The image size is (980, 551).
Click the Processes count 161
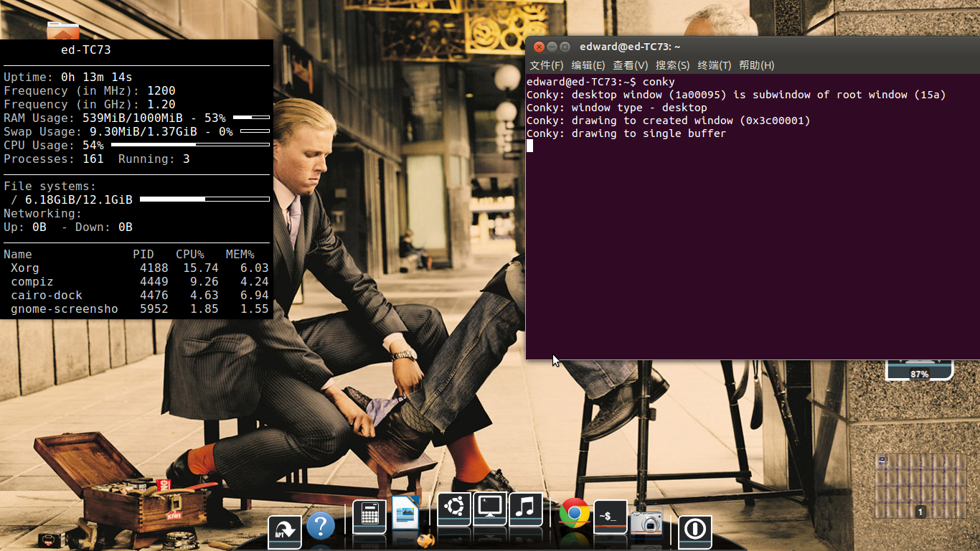click(93, 159)
